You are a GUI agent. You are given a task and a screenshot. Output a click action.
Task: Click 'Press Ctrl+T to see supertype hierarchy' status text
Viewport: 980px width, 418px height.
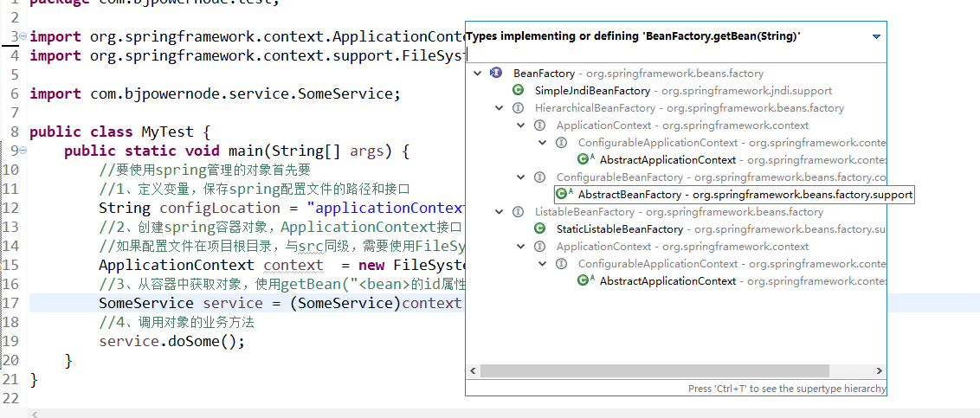[x=786, y=389]
